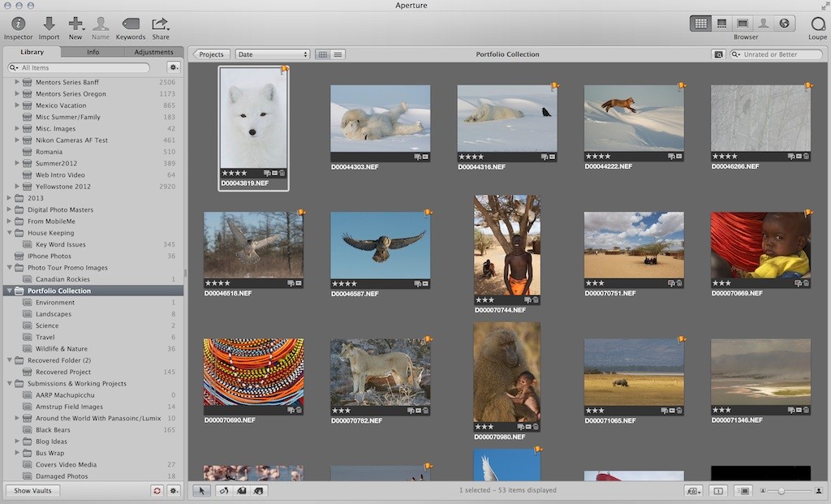Expand the Yellowstone 2012 project

point(17,187)
